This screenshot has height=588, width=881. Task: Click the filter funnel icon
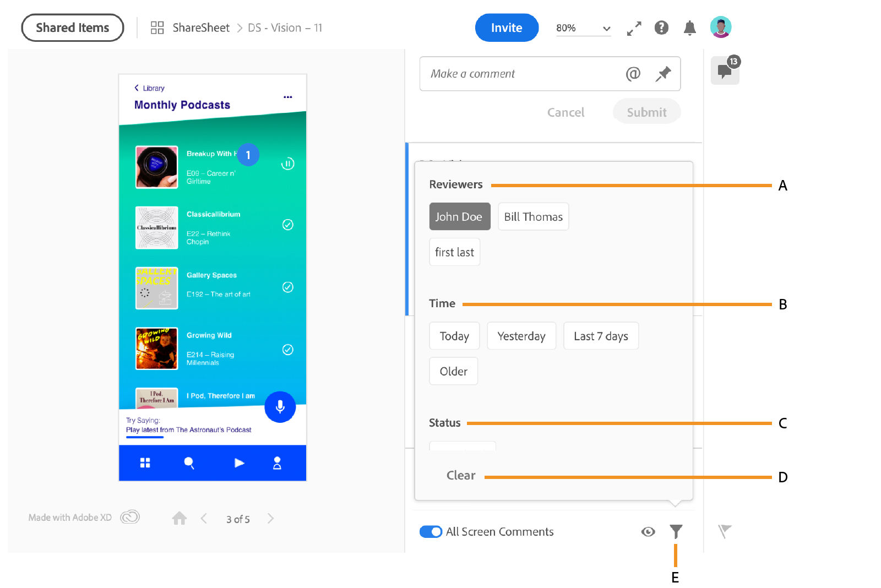(x=676, y=531)
